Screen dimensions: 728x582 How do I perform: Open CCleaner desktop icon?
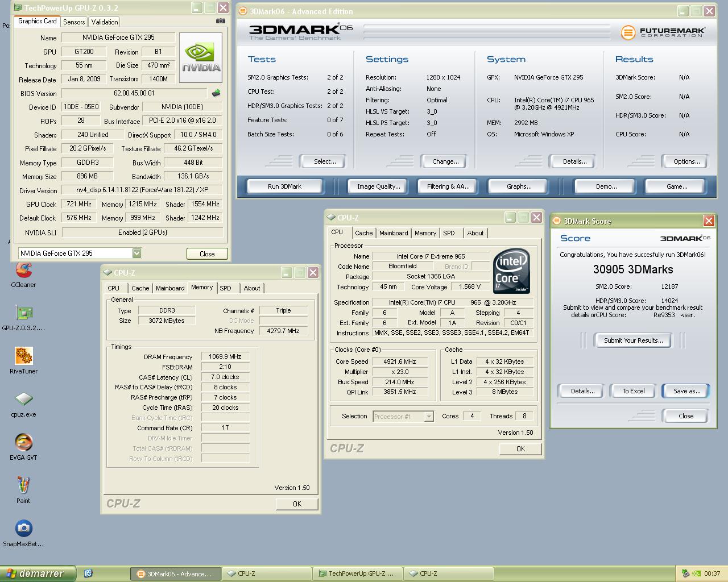(23, 275)
